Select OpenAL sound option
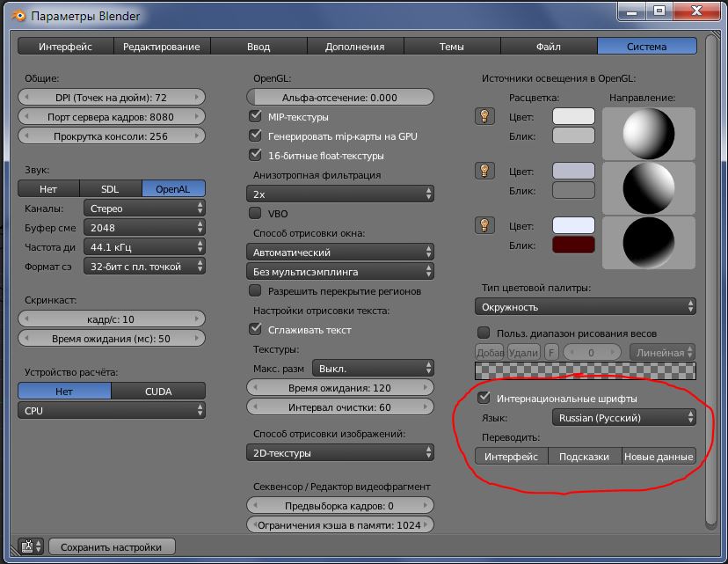 [173, 189]
